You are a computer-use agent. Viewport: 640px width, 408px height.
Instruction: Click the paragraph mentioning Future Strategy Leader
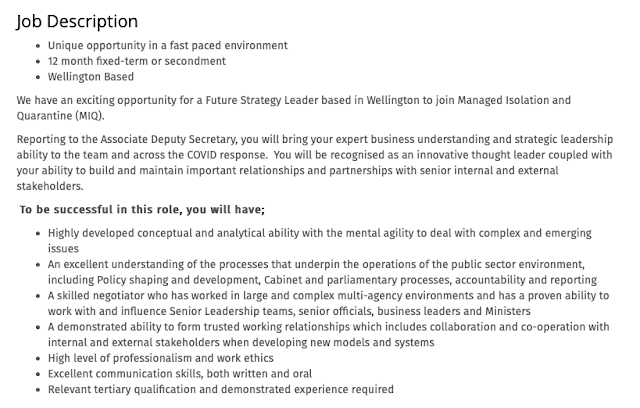pyautogui.click(x=293, y=108)
